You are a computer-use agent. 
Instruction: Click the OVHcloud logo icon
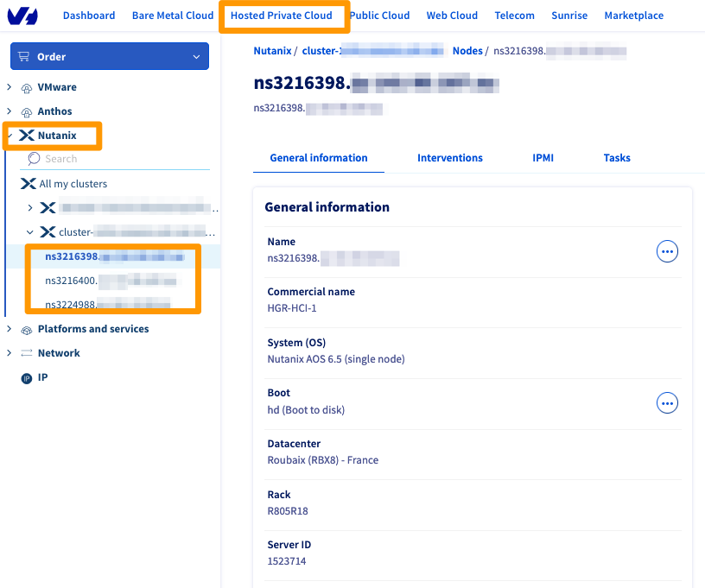point(22,15)
